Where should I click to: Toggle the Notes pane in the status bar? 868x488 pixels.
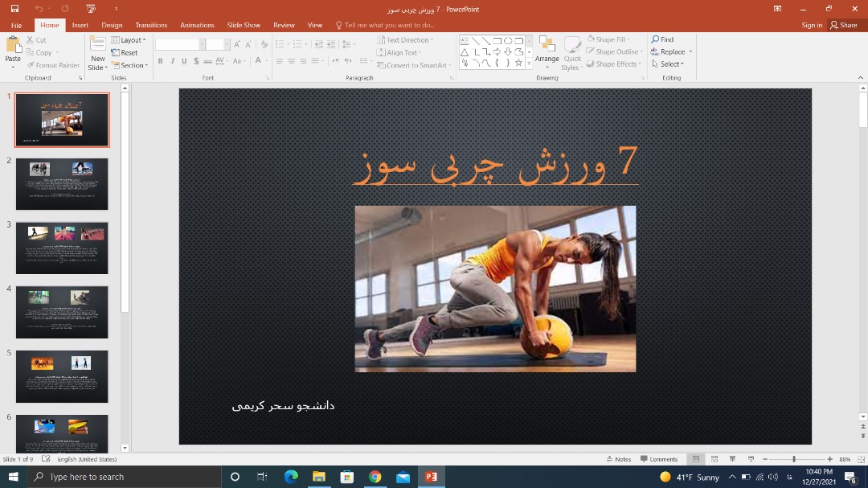(x=618, y=459)
